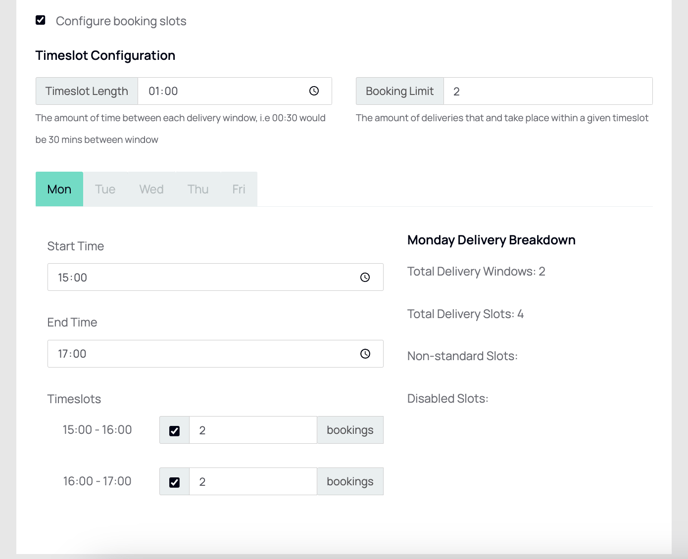Image resolution: width=688 pixels, height=559 pixels.
Task: Open the Start Time clock picker icon
Action: (x=365, y=277)
